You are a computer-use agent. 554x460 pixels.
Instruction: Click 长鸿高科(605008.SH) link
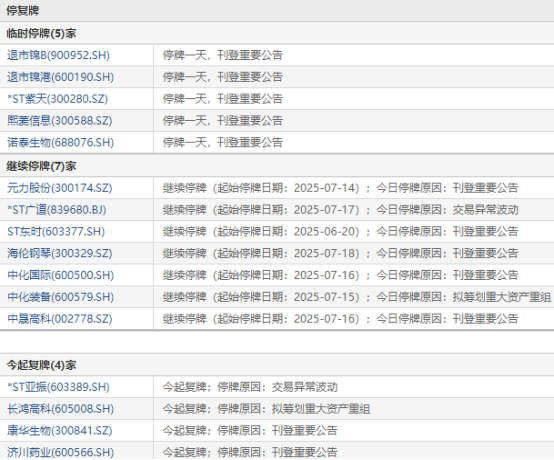pos(60,409)
